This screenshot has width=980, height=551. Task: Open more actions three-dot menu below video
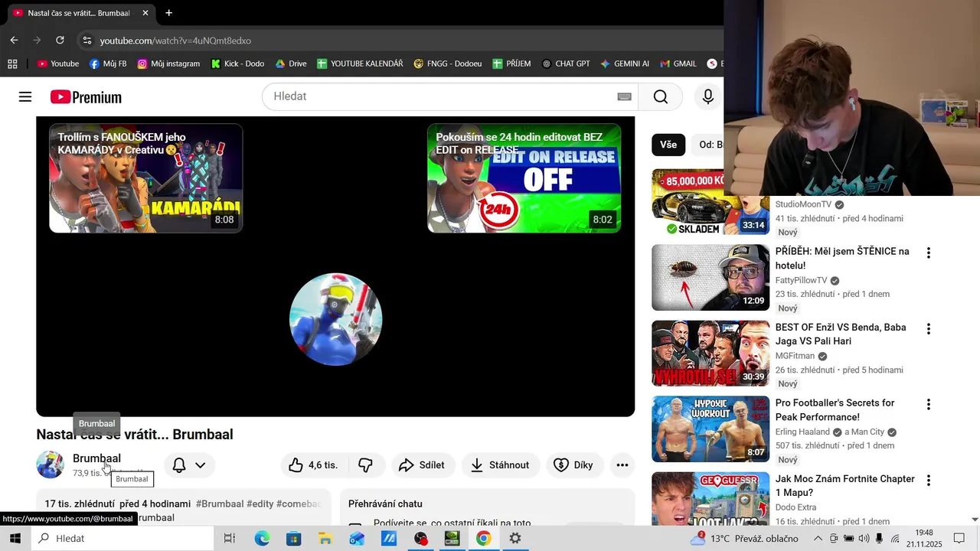pyautogui.click(x=622, y=465)
